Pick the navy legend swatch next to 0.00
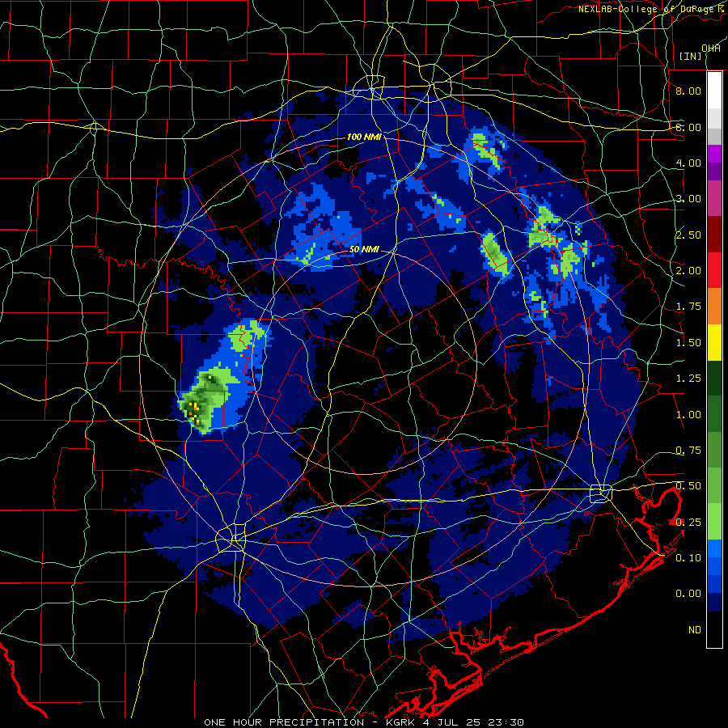This screenshot has height=728, width=728. click(714, 603)
